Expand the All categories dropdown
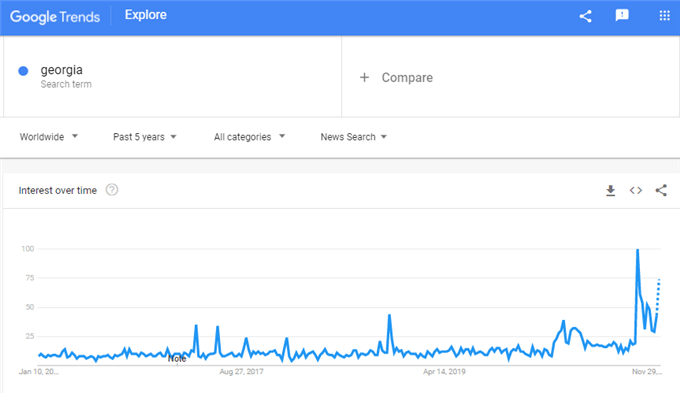680x393 pixels. pos(249,137)
